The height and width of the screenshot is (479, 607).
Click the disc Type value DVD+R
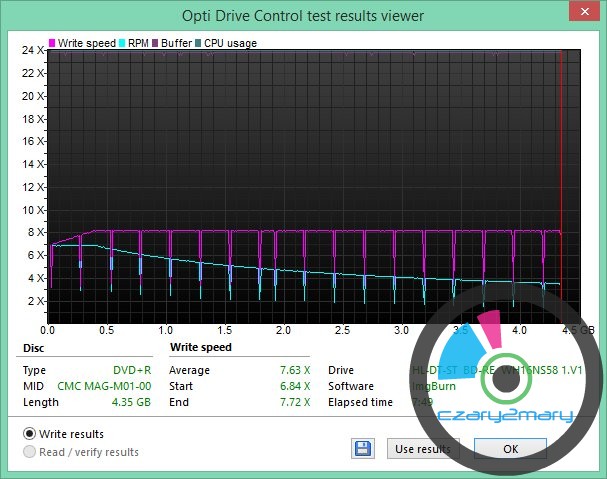pyautogui.click(x=130, y=370)
